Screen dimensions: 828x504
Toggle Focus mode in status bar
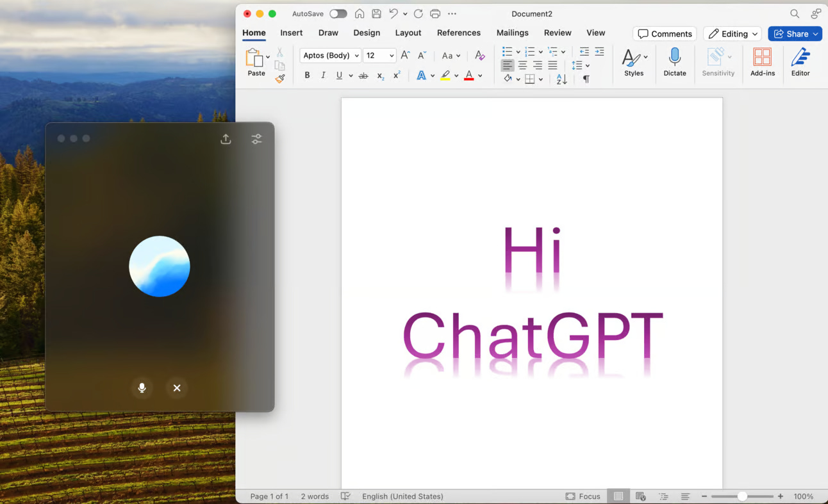click(x=583, y=496)
